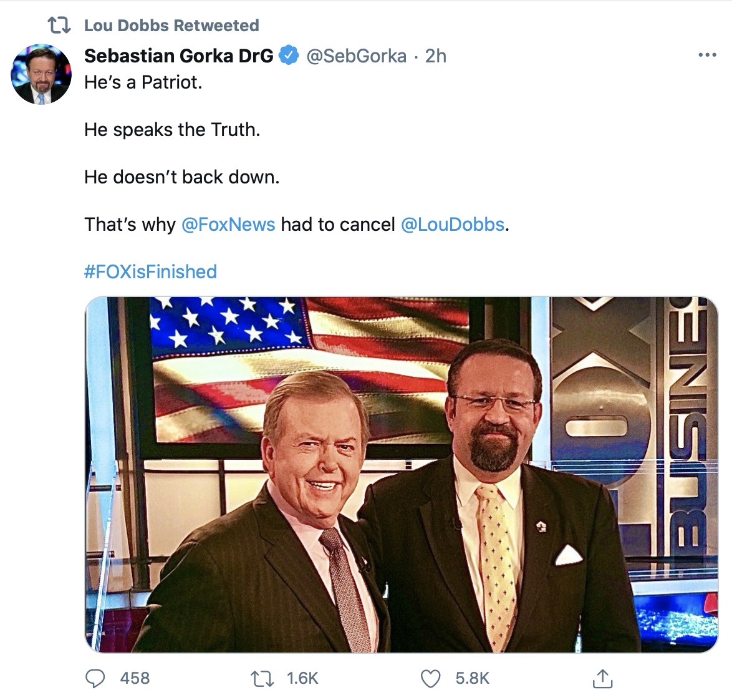Image resolution: width=732 pixels, height=700 pixels.
Task: Open the 2h tweet timestamp
Action: coord(436,56)
